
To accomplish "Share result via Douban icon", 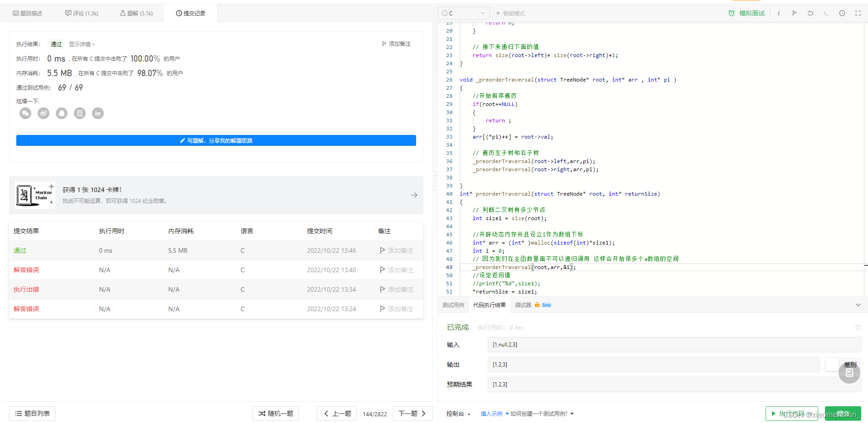I will [x=80, y=113].
